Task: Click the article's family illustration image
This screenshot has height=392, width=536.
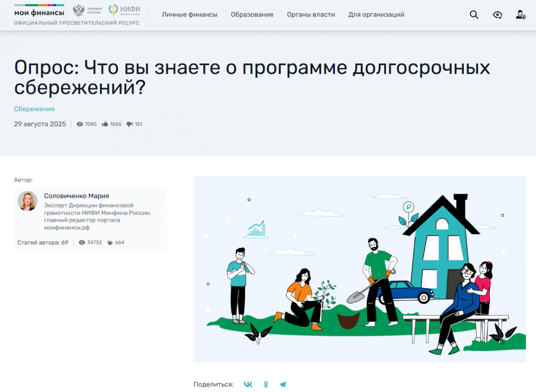Action: pyautogui.click(x=360, y=269)
